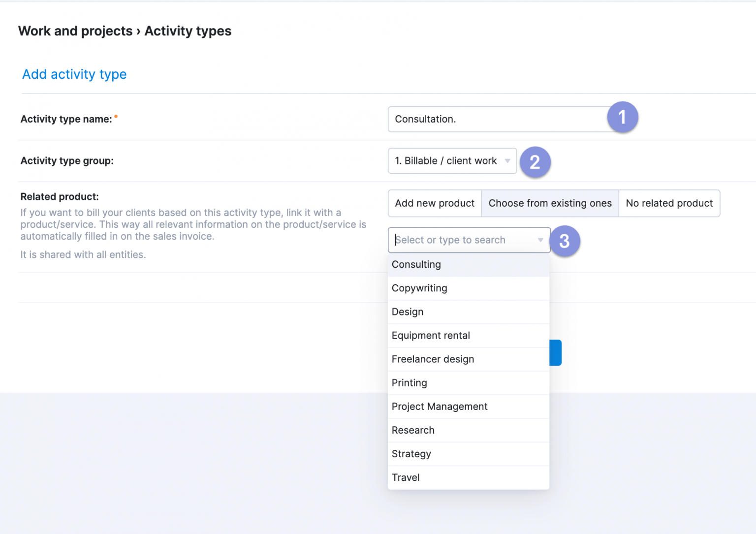The width and height of the screenshot is (756, 534).
Task: Click the blue button behind the dropdown list
Action: [x=556, y=353]
